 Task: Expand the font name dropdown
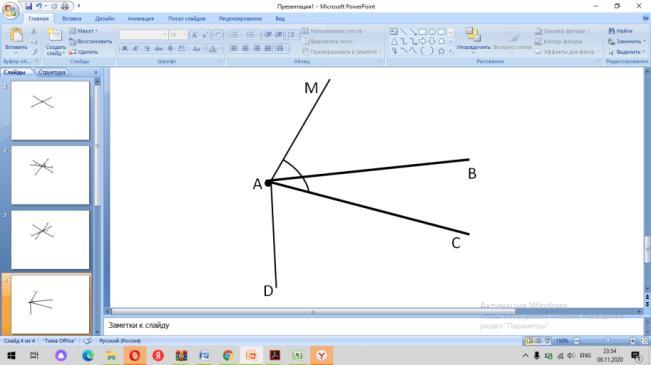click(164, 35)
